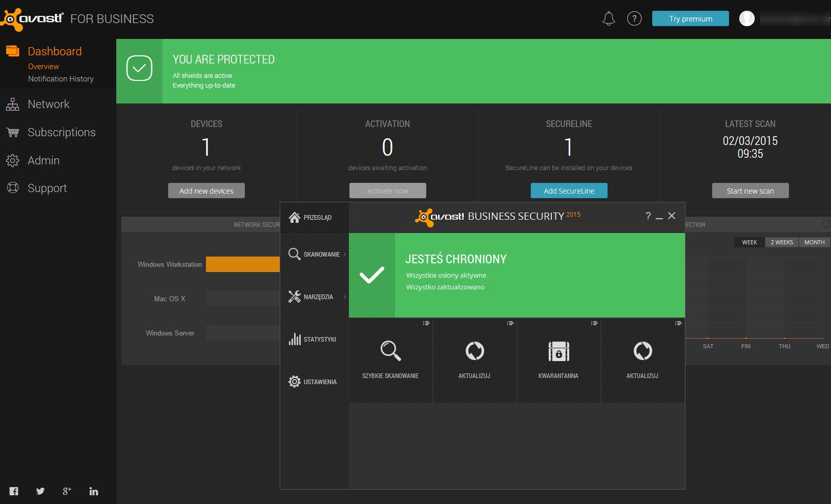Switch chart to 2 WEEKS range

782,242
